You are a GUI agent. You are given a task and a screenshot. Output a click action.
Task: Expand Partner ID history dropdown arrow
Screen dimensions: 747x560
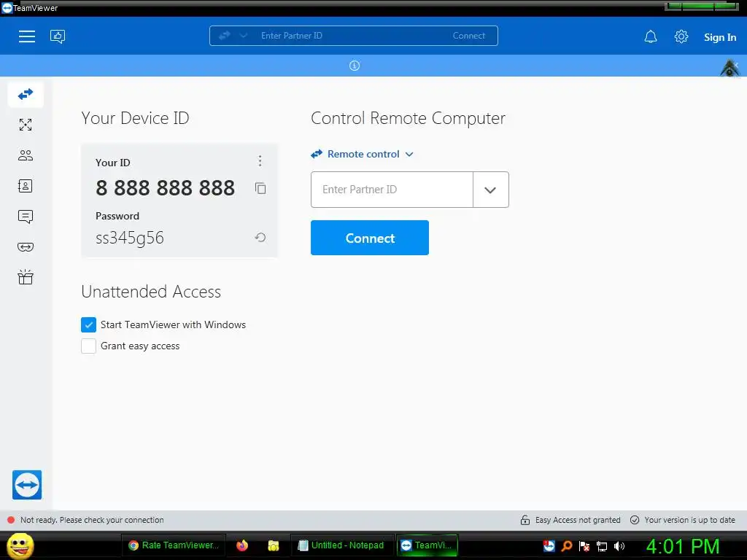(491, 190)
